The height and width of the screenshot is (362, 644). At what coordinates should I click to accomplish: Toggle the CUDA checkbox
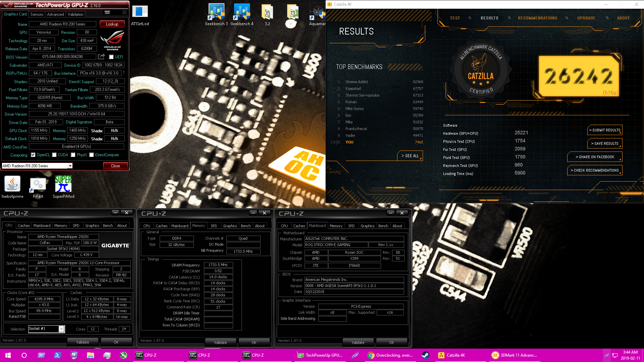[54, 155]
